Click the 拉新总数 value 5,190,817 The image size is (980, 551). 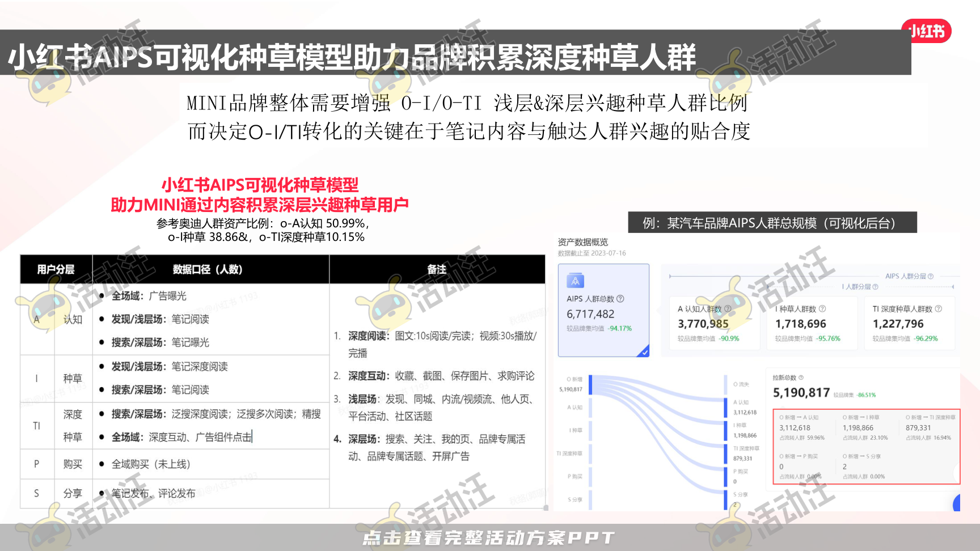click(x=801, y=393)
